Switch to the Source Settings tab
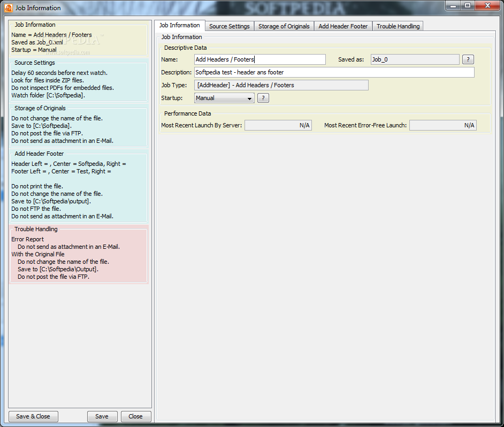This screenshot has height=427, width=504. (x=229, y=26)
